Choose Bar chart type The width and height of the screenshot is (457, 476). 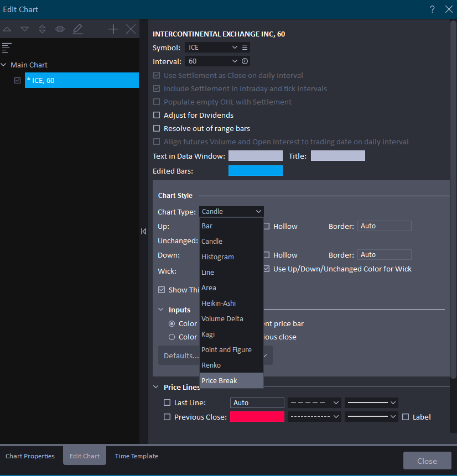(231, 226)
